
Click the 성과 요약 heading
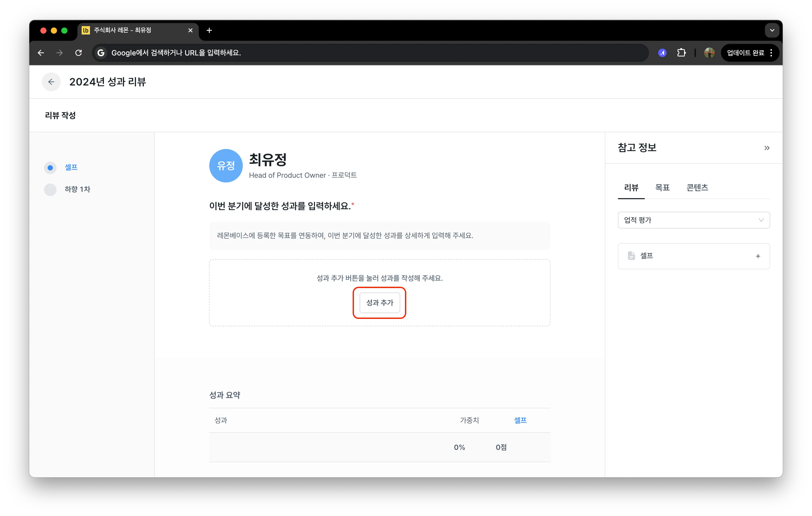pos(224,395)
